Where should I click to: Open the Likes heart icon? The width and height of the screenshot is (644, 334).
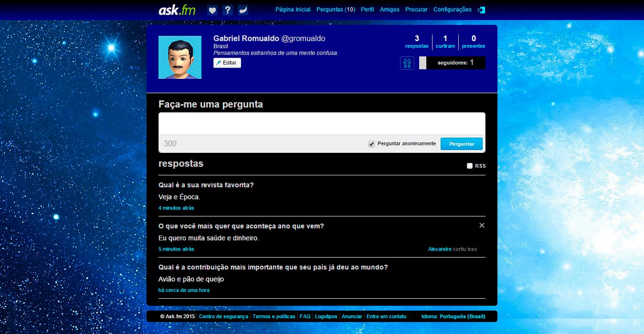tap(212, 9)
